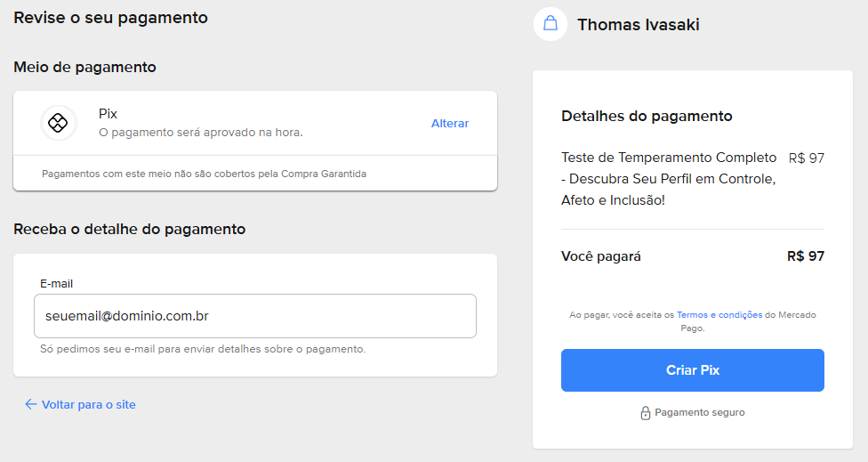Change payment method via Alterar

point(450,124)
